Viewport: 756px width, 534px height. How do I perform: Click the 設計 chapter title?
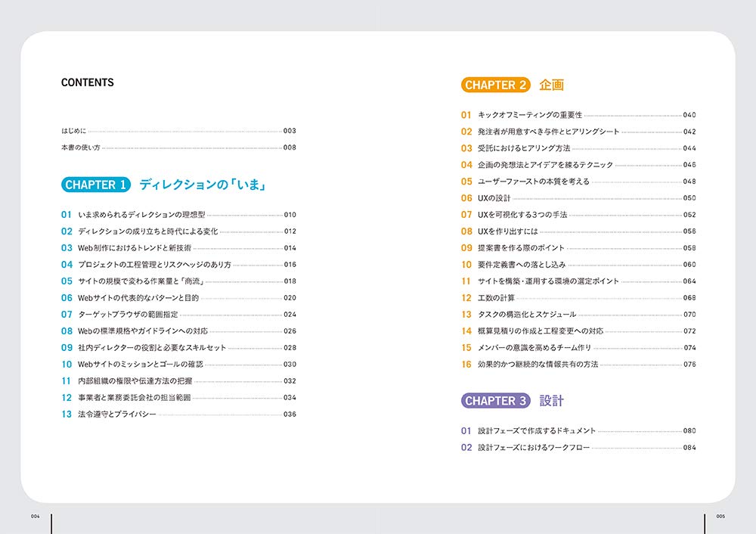click(x=552, y=401)
